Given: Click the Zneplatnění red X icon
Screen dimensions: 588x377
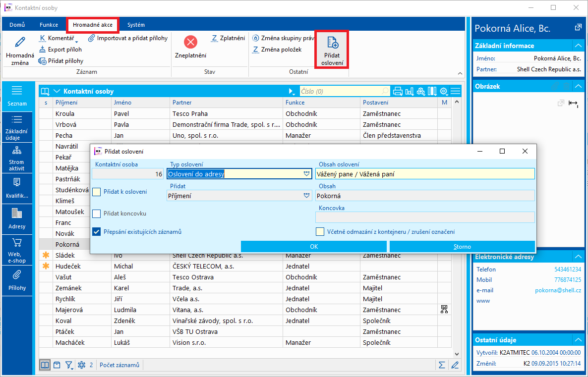Looking at the screenshot, I should click(x=190, y=42).
